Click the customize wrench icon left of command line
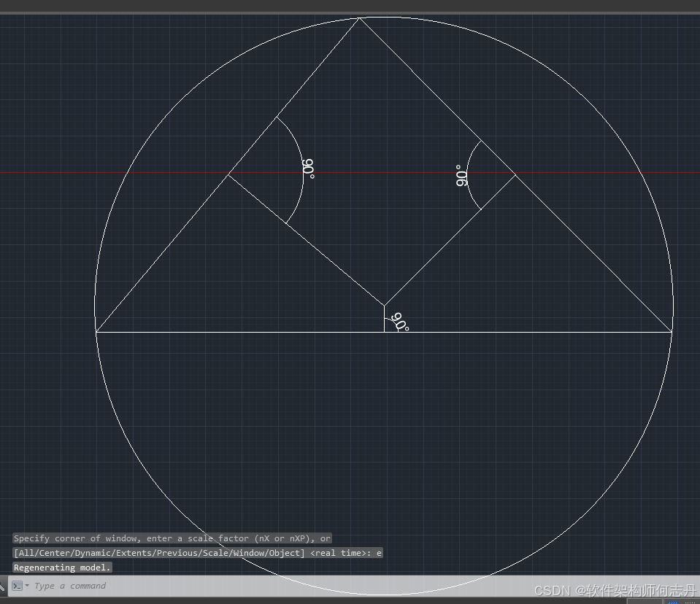 3,585
